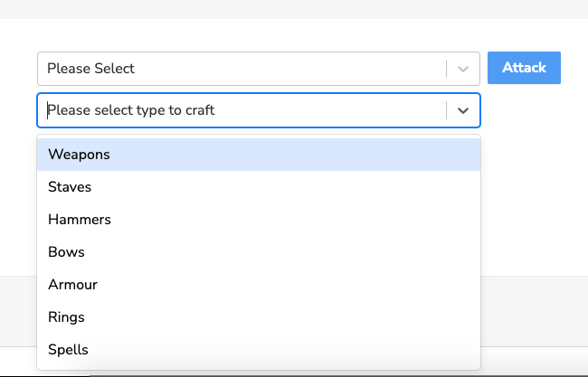Set crafting type to Armour
588x377 pixels.
[259, 285]
